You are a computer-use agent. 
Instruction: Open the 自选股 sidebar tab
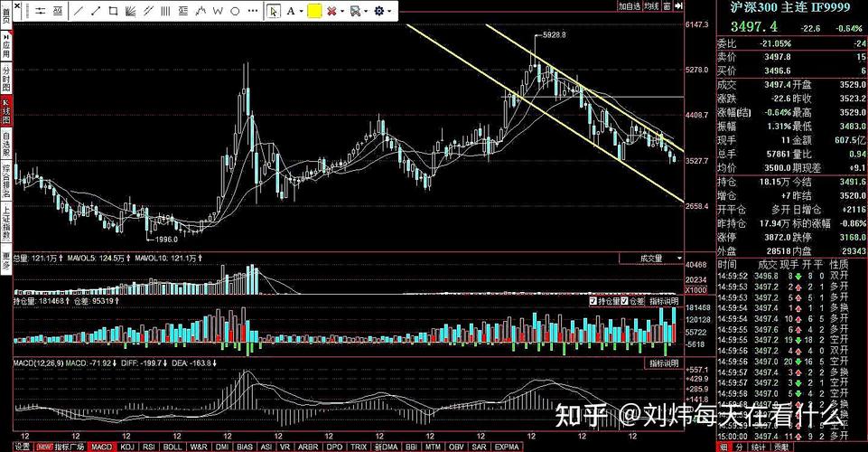[x=6, y=146]
